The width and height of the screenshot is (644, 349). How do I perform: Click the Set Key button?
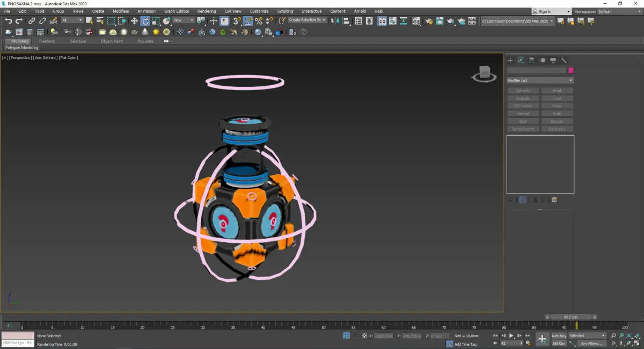[x=559, y=343]
